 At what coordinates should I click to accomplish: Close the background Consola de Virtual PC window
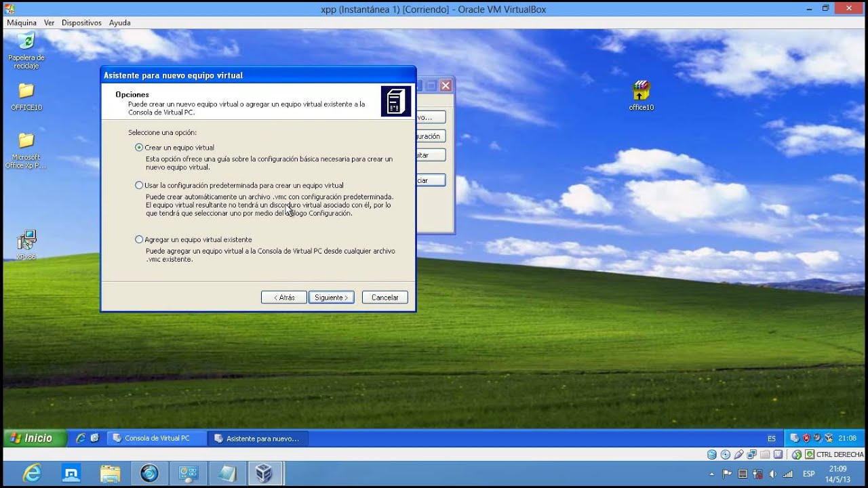[446, 85]
